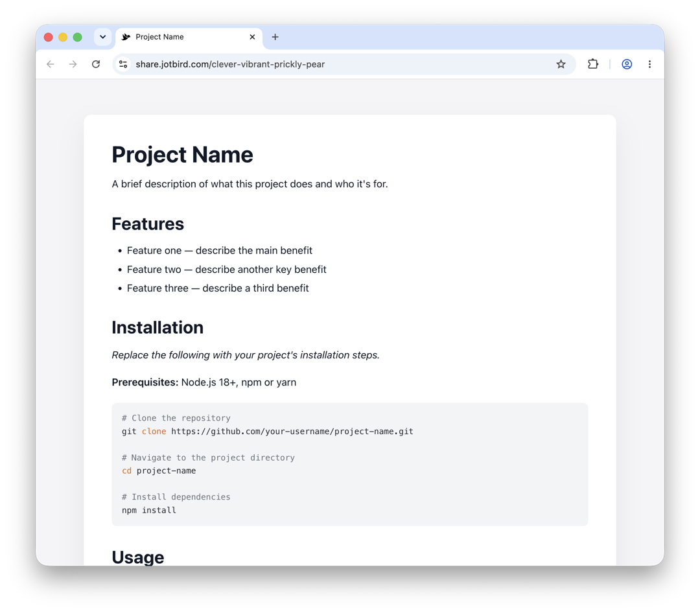The image size is (700, 613).
Task: Maximize the window with green button
Action: click(x=78, y=37)
